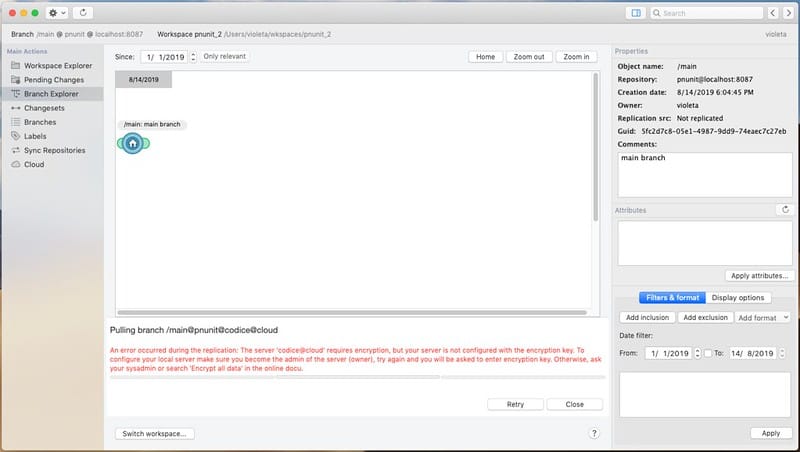Click the repository value pnunit@localhost:8087
The image size is (800, 452).
click(714, 80)
